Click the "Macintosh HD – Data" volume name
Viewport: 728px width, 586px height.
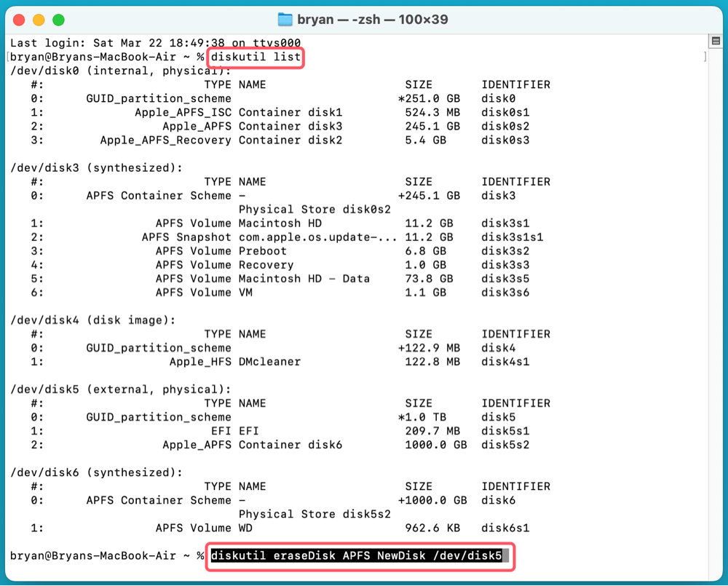[x=304, y=279]
